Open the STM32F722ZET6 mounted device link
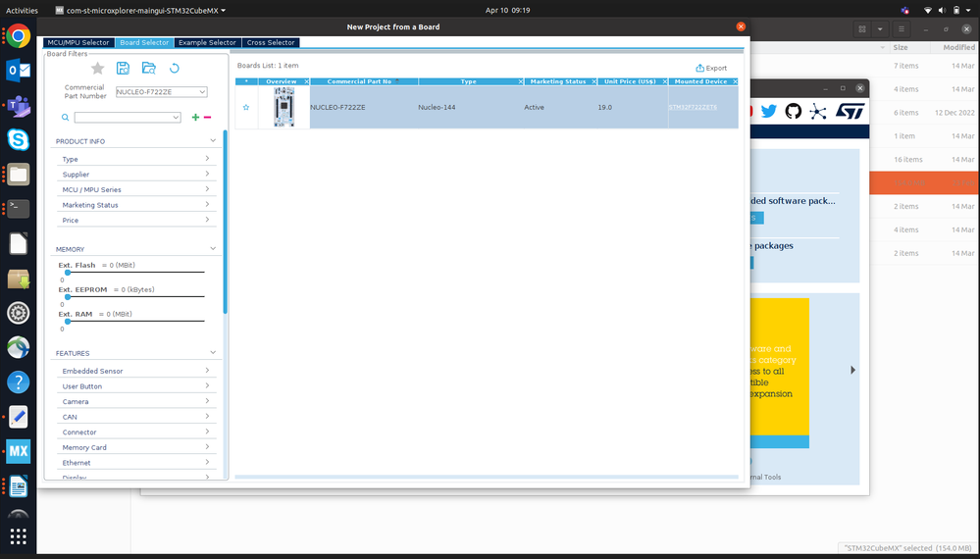Viewport: 980px width, 559px height. point(693,108)
